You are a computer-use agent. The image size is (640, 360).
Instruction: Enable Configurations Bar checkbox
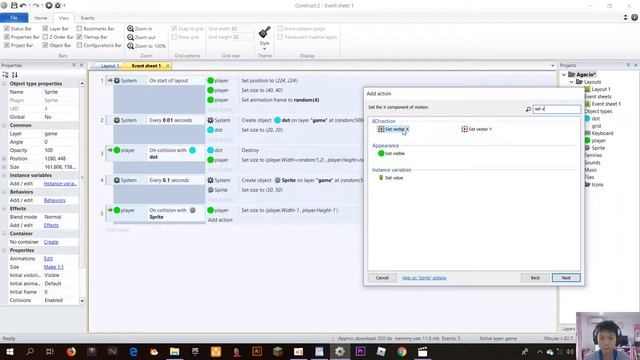[x=80, y=45]
